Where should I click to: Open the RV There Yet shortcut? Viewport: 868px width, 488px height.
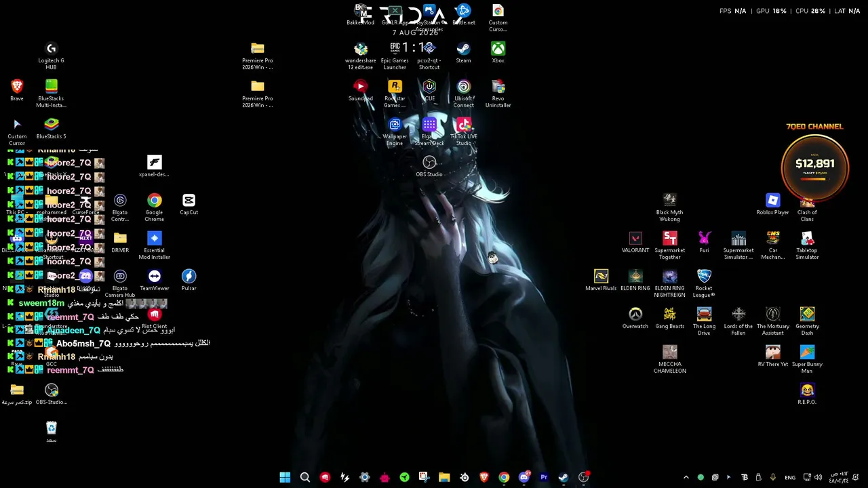coord(772,356)
